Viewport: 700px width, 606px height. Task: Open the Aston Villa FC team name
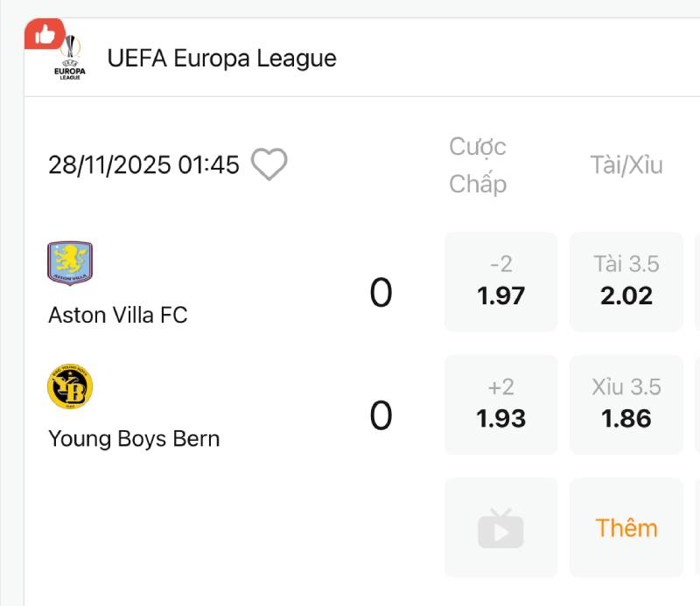pos(118,315)
